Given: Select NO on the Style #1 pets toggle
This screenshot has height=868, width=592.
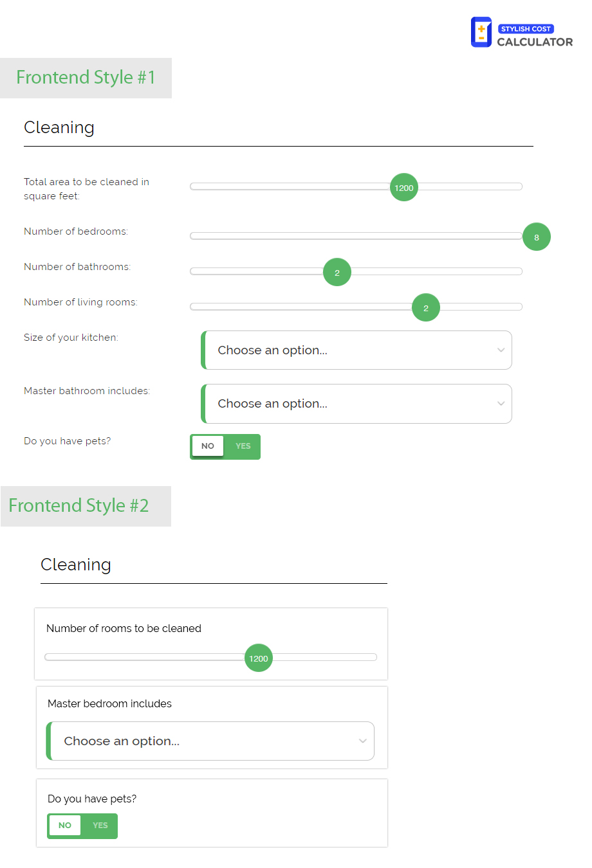Looking at the screenshot, I should click(x=208, y=446).
